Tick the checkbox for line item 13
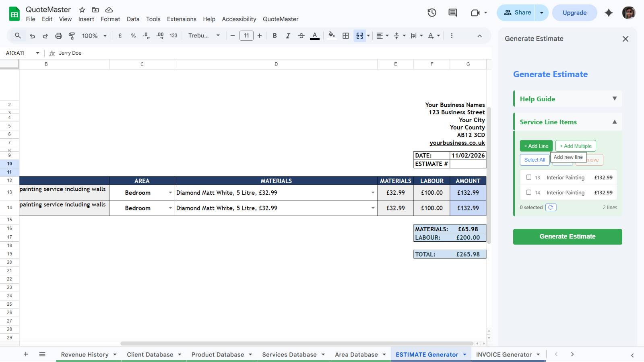This screenshot has height=362, width=644. (x=528, y=177)
